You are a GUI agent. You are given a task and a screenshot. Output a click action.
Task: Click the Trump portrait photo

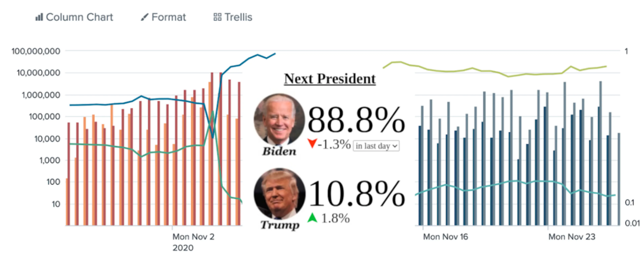pos(280,193)
